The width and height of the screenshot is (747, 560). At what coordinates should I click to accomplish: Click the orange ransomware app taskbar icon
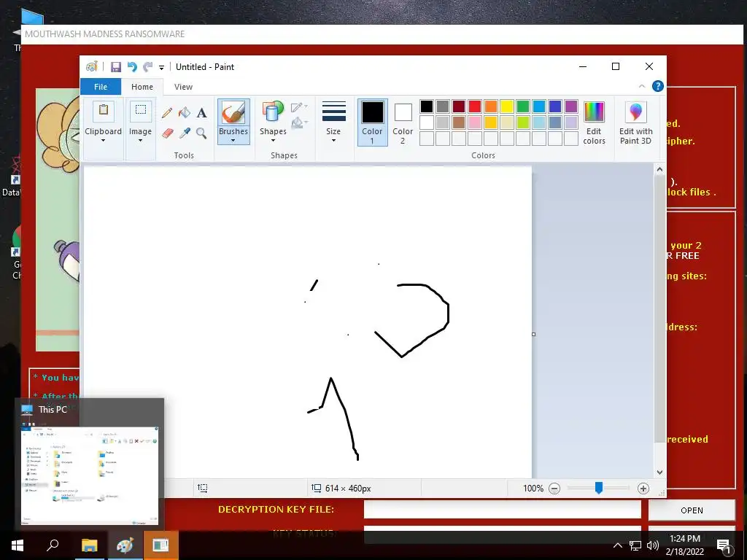[x=160, y=545]
